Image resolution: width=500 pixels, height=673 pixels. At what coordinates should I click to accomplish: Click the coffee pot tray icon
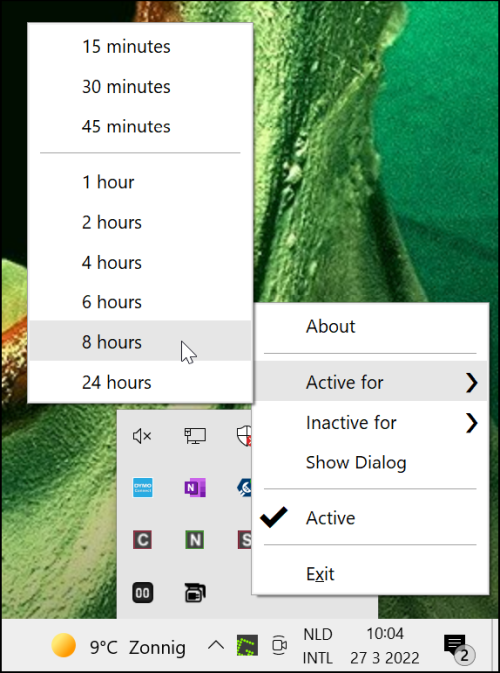(195, 593)
